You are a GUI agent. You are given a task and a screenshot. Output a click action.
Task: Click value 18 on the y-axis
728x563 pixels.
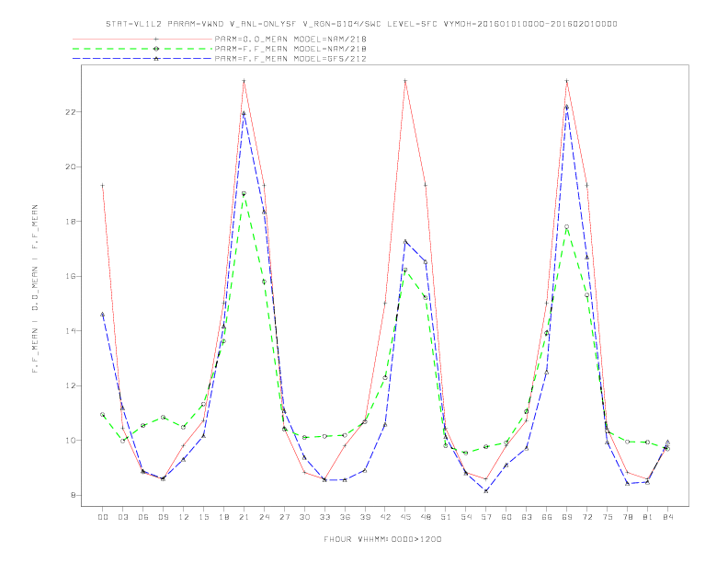click(70, 222)
